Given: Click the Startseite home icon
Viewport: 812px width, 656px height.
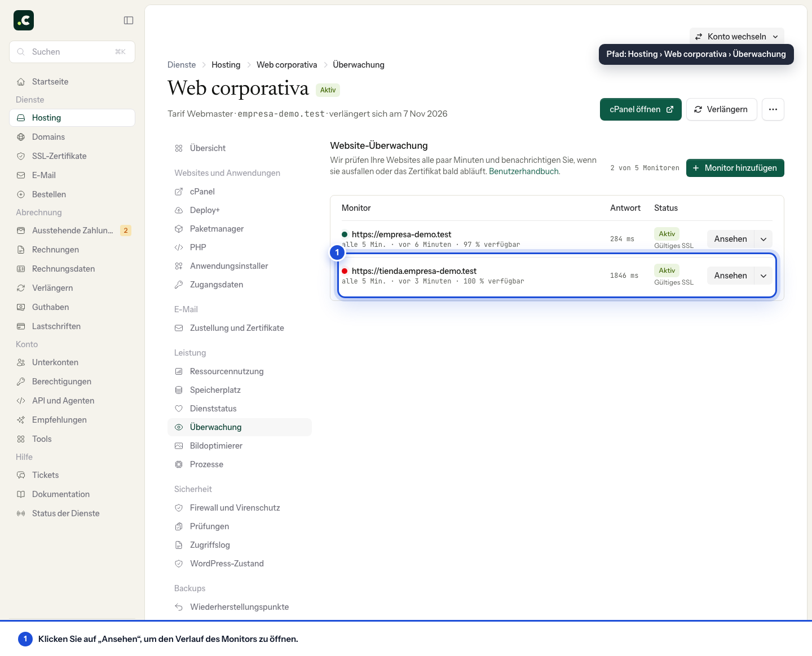Looking at the screenshot, I should tap(21, 82).
